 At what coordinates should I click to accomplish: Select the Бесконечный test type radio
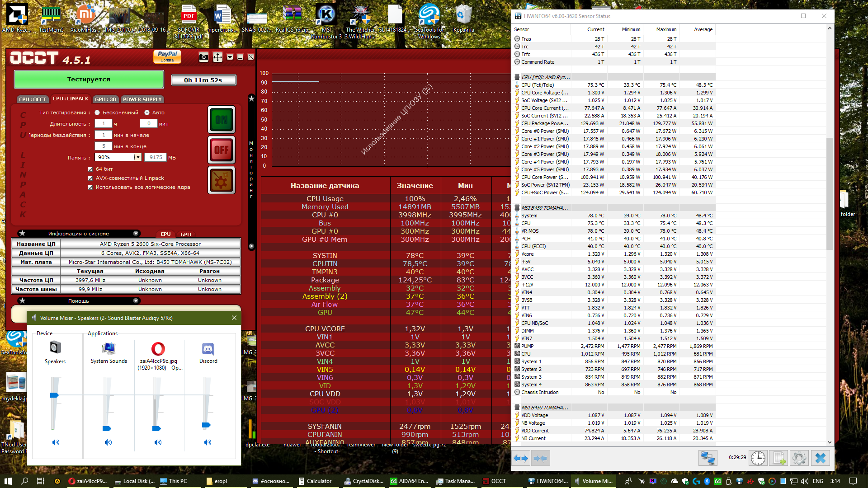tap(97, 113)
